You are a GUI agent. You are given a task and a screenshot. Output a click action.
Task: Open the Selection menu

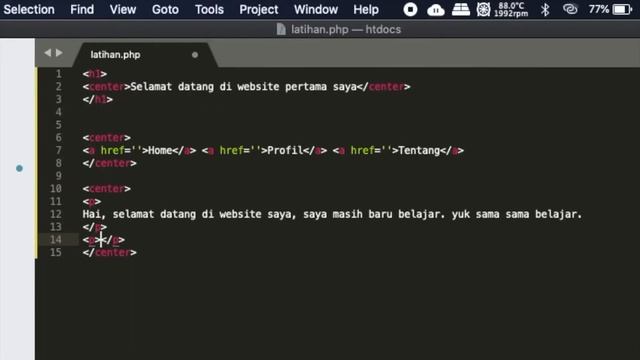(x=29, y=9)
